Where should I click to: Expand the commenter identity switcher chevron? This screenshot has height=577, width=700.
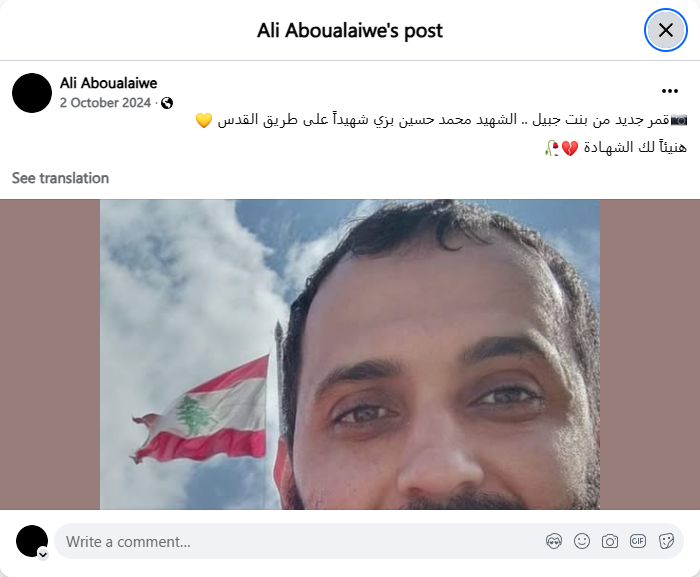(x=43, y=555)
